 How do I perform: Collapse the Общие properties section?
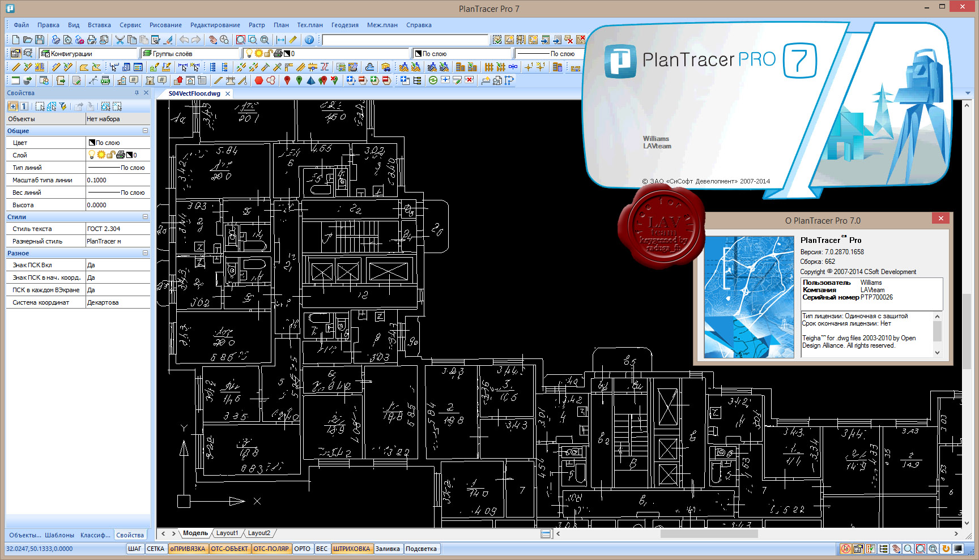tap(145, 131)
